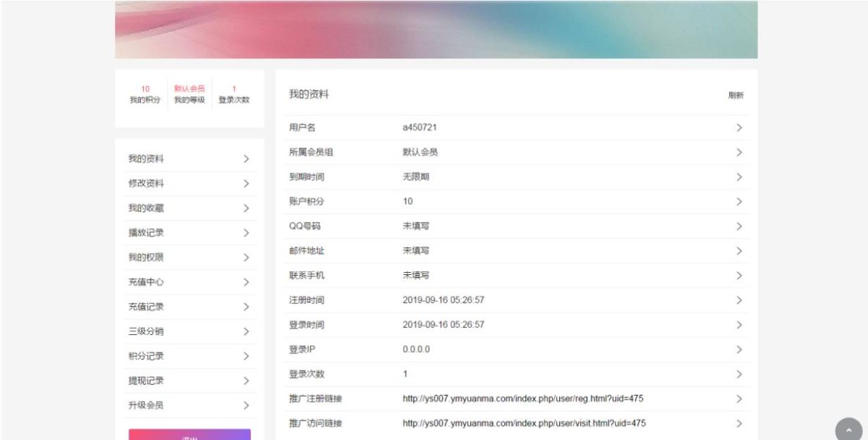Click the 未填写 value in 邮件地址 row

416,250
